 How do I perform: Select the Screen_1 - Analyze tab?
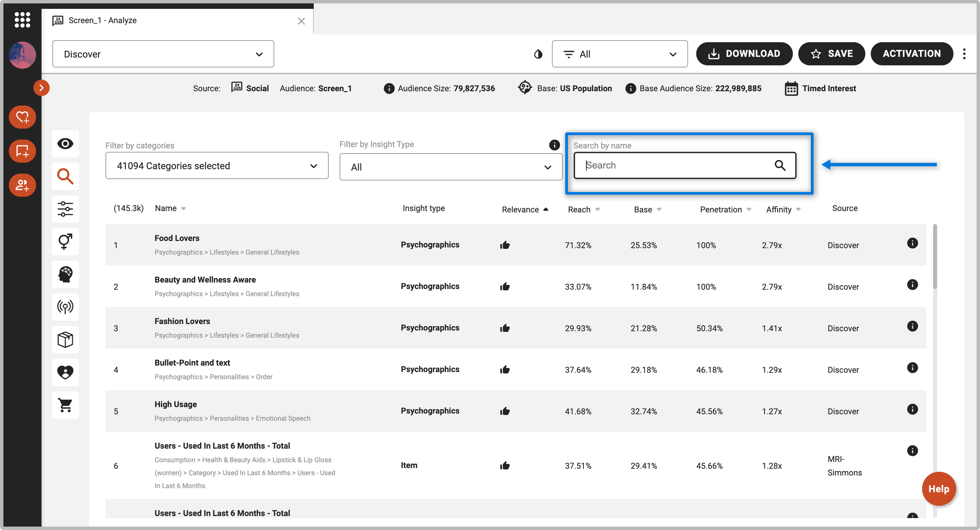(x=103, y=20)
